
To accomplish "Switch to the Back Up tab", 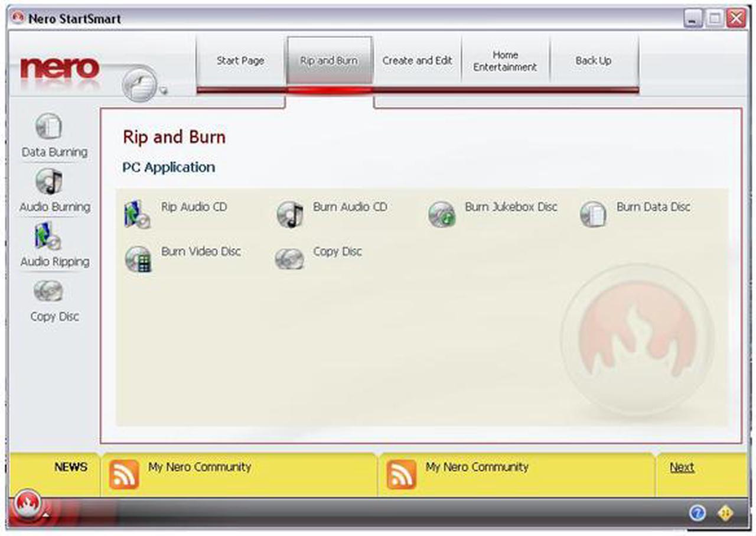I will pyautogui.click(x=594, y=61).
